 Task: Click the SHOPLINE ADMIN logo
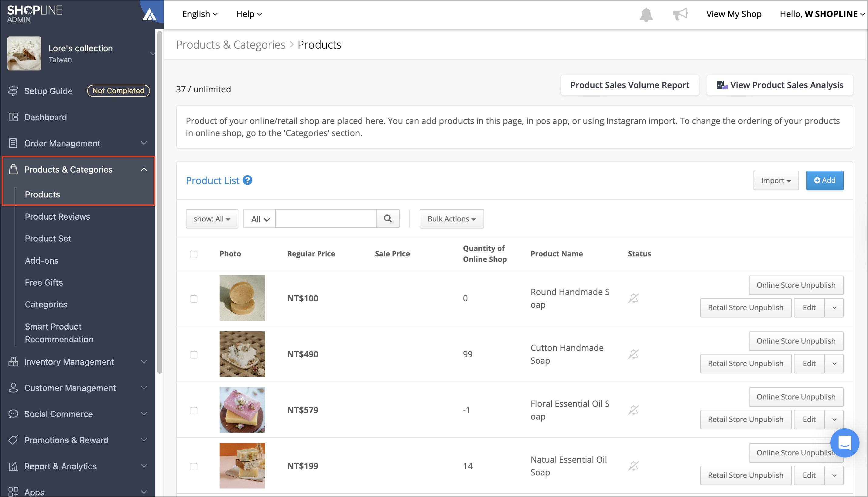coord(34,14)
